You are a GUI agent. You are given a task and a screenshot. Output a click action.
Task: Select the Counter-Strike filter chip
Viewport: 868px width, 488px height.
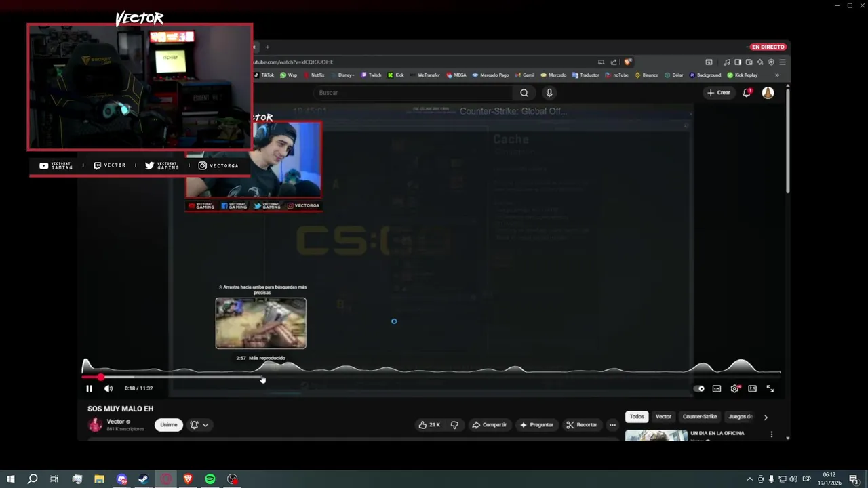[700, 417]
